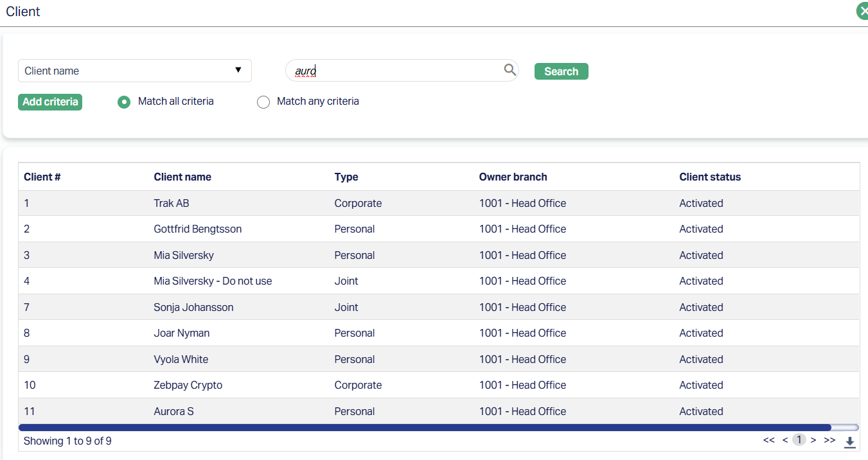
Task: Go to the first page using <<
Action: (x=768, y=440)
